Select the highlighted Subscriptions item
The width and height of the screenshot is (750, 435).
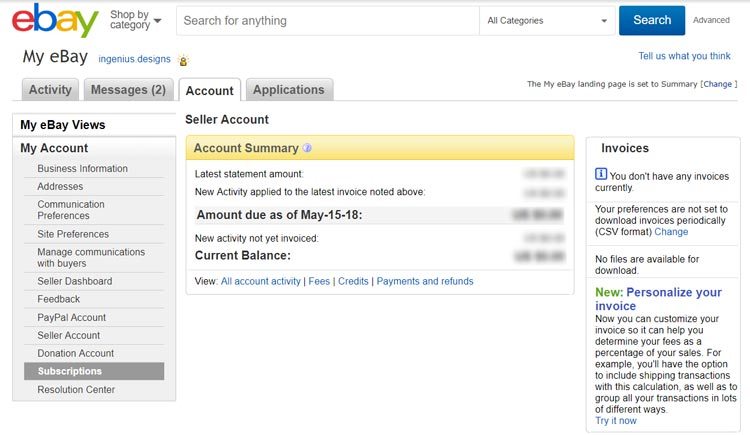(x=94, y=371)
